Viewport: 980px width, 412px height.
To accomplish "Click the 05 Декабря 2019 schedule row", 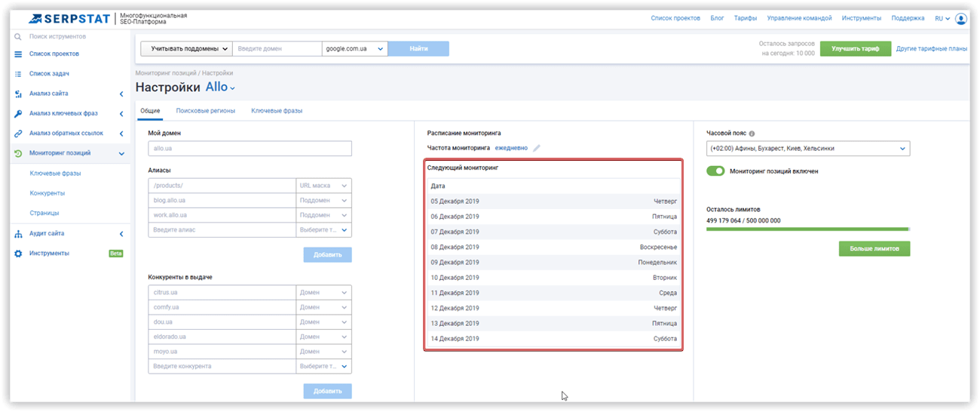I will coord(553,201).
